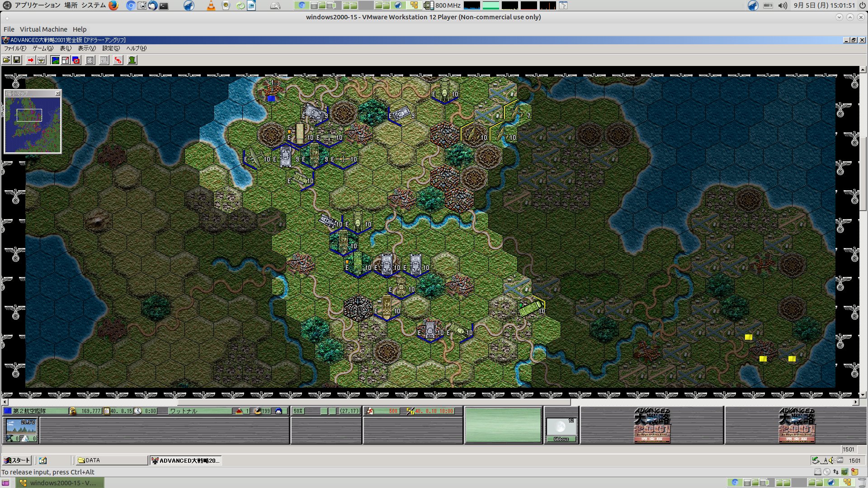Click the open file folder toolbar icon
Screen dimensions: 868x488
[x=6, y=60]
